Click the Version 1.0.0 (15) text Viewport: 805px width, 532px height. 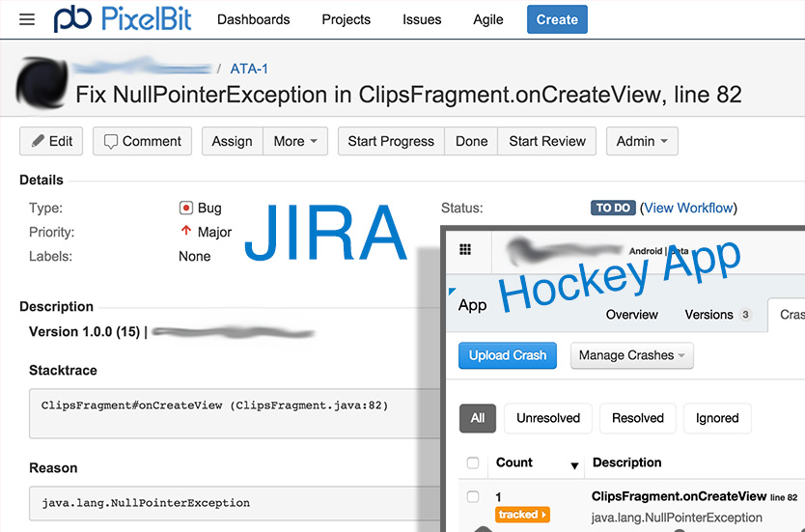coord(85,332)
